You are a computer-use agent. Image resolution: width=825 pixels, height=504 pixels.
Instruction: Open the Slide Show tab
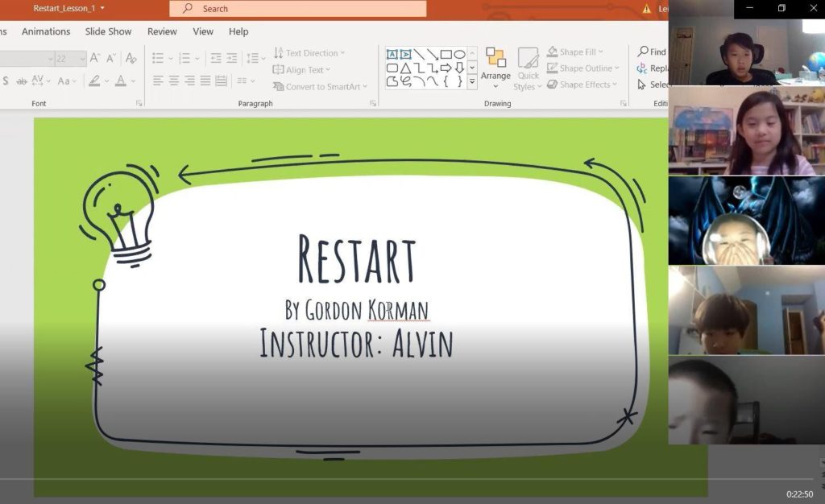(109, 31)
